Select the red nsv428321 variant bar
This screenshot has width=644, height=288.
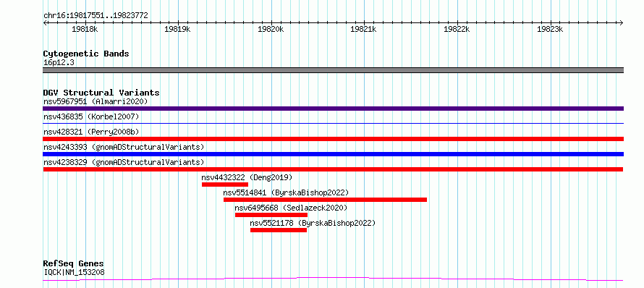point(333,139)
